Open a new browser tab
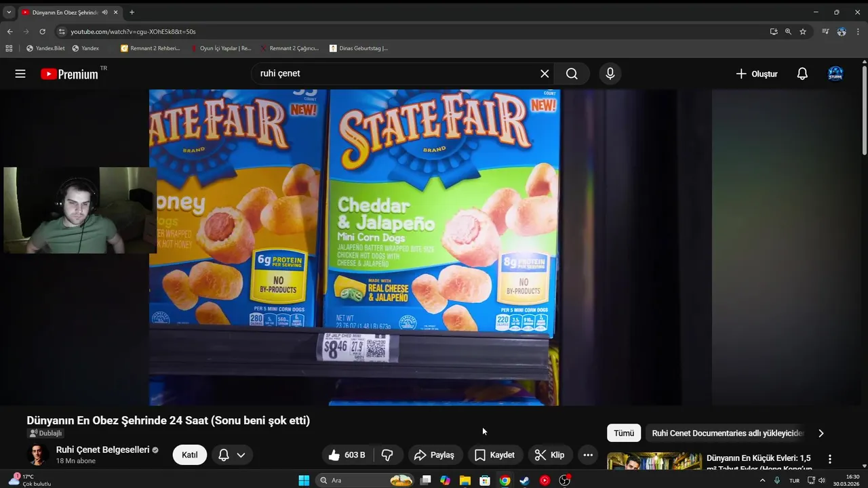Image resolution: width=868 pixels, height=488 pixels. 132,12
